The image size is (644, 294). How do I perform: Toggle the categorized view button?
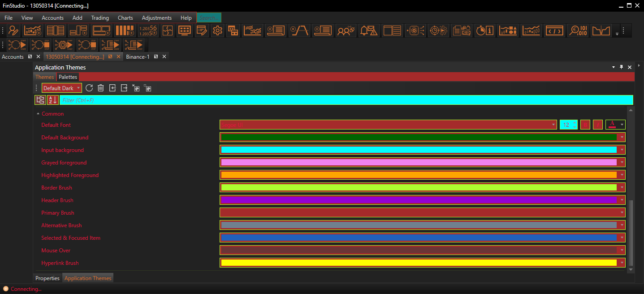click(x=40, y=100)
